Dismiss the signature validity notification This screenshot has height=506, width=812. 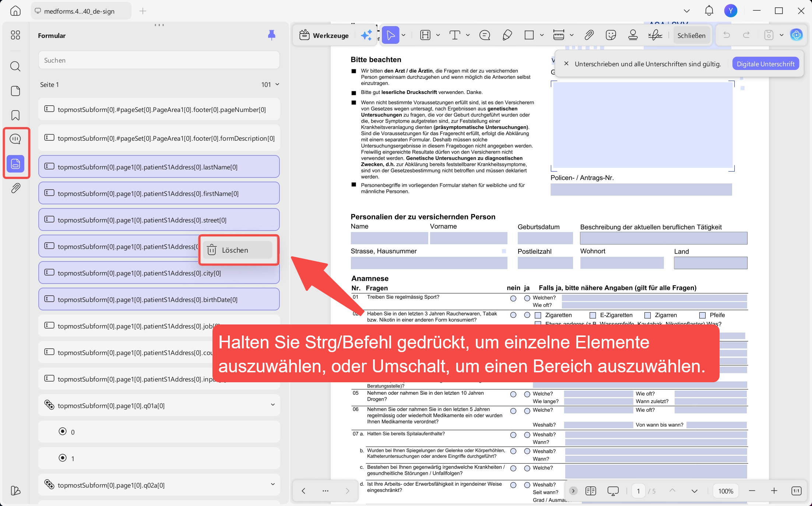pos(566,64)
